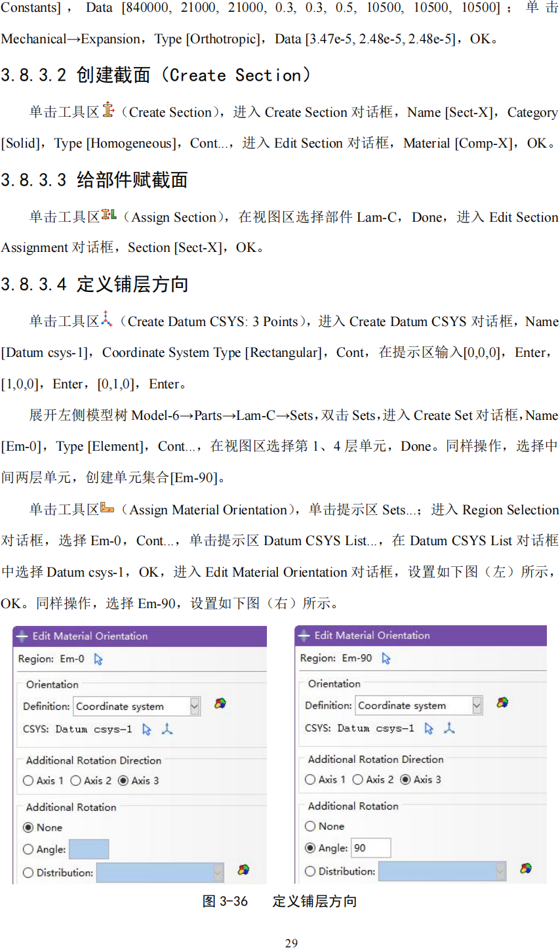Click the Create Section tool icon in text
Image resolution: width=560 pixels, height=948 pixels.
click(x=108, y=110)
